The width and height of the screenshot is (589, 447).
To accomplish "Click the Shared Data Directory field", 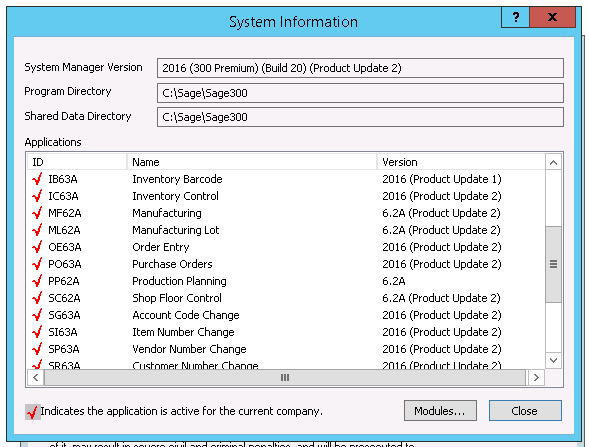I will 360,117.
